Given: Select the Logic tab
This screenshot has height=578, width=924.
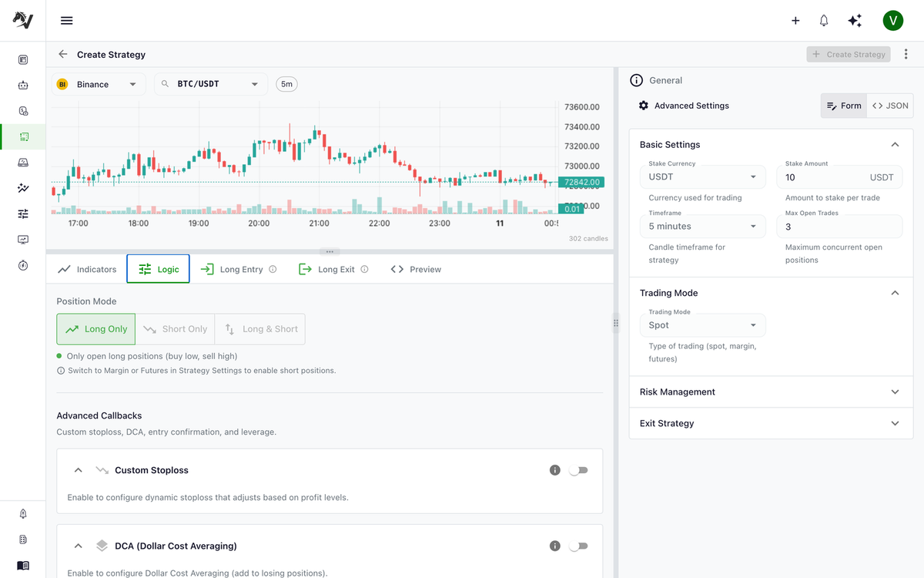Looking at the screenshot, I should pyautogui.click(x=158, y=270).
